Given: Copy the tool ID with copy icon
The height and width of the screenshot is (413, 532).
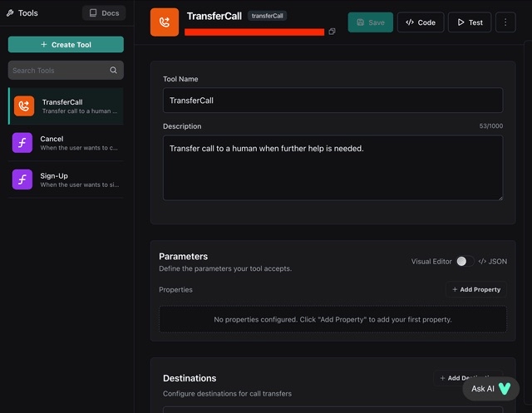Looking at the screenshot, I should [332, 32].
